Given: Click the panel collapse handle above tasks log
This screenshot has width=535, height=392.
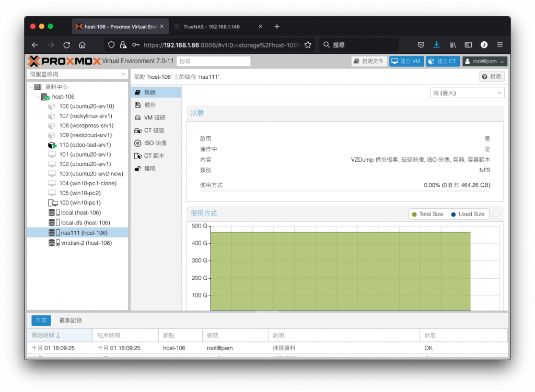Looking at the screenshot, I should (267, 312).
